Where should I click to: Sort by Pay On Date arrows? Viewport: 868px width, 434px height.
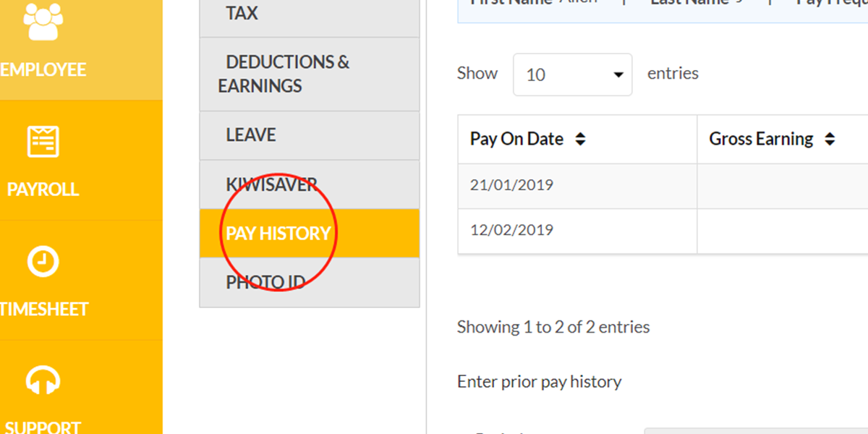point(580,139)
